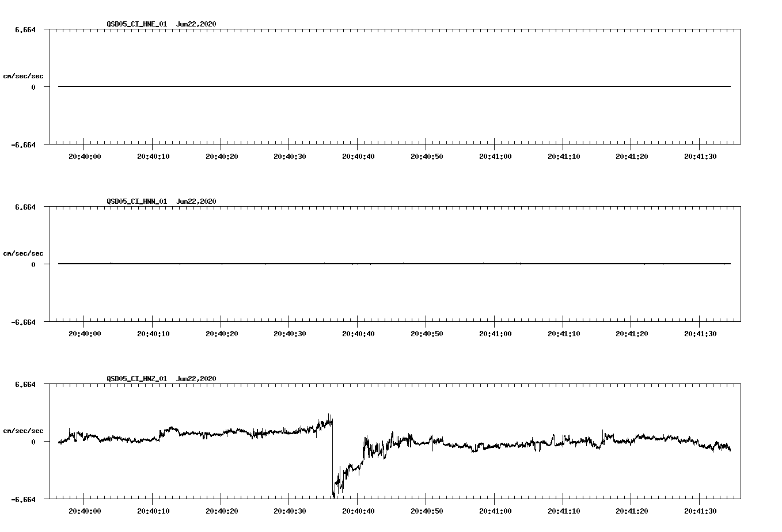The width and height of the screenshot is (782, 532).
Task: Click the flat zero trace in HNN plot
Action: click(394, 264)
